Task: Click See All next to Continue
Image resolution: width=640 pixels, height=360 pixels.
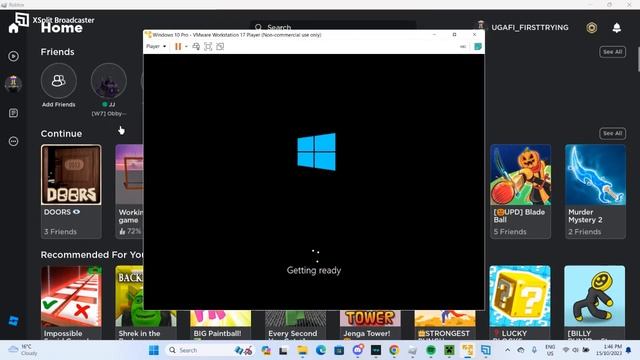Action: click(612, 133)
